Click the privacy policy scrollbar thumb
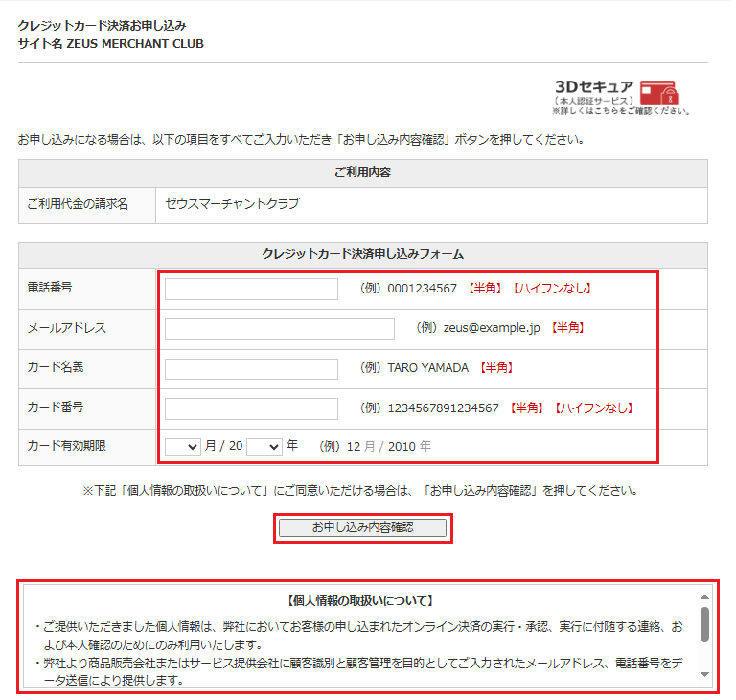The width and height of the screenshot is (736, 700). coord(704,624)
